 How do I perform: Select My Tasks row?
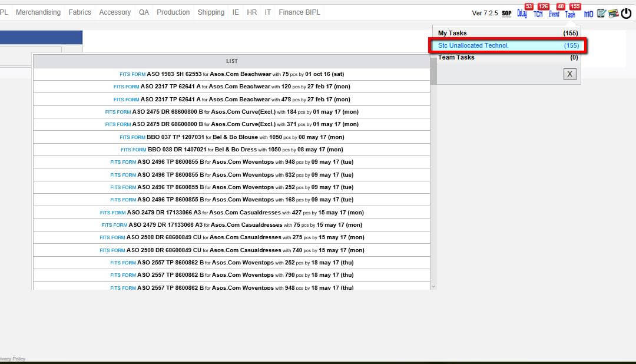point(508,33)
